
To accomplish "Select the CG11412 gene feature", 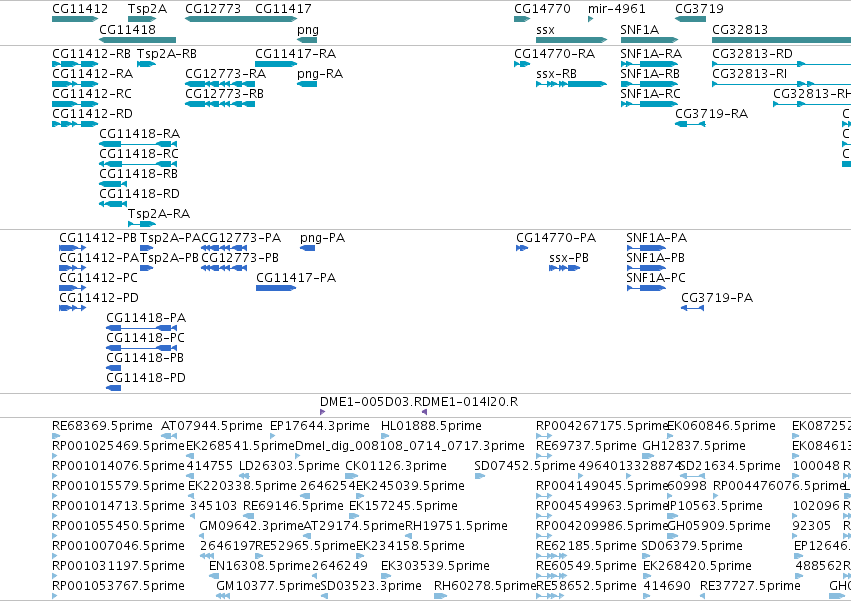I will tap(75, 19).
